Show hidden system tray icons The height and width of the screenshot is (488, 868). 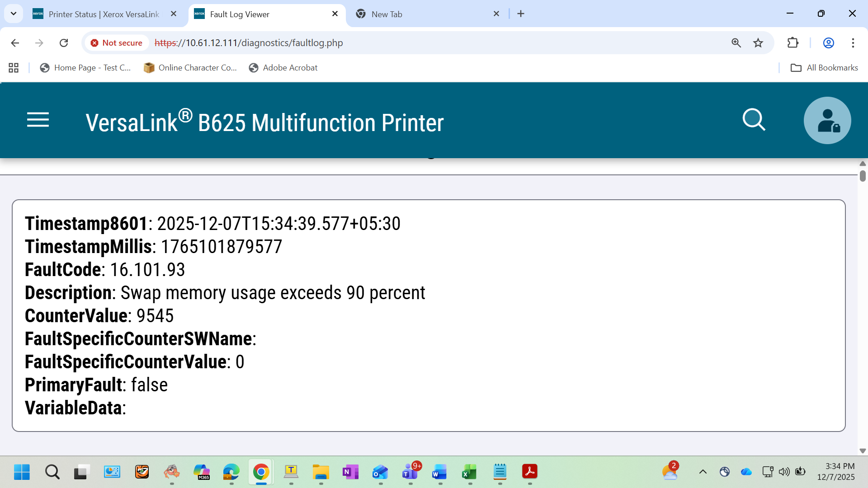point(703,472)
